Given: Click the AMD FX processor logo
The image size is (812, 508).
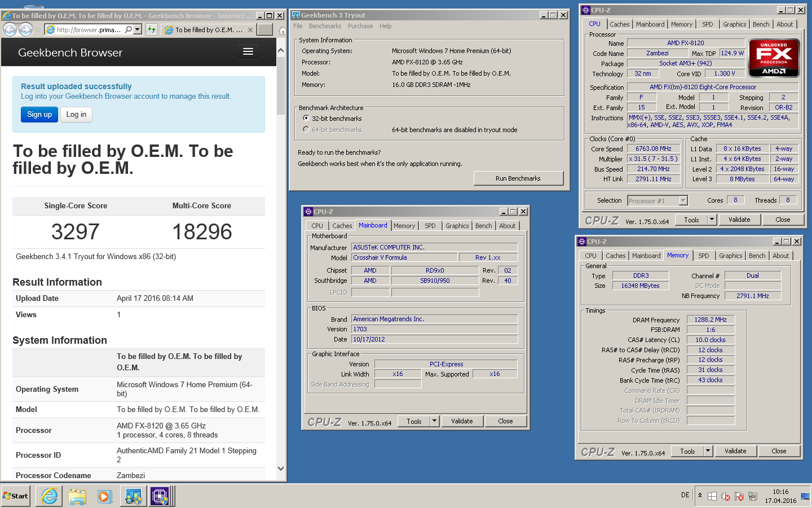Looking at the screenshot, I should click(x=774, y=58).
